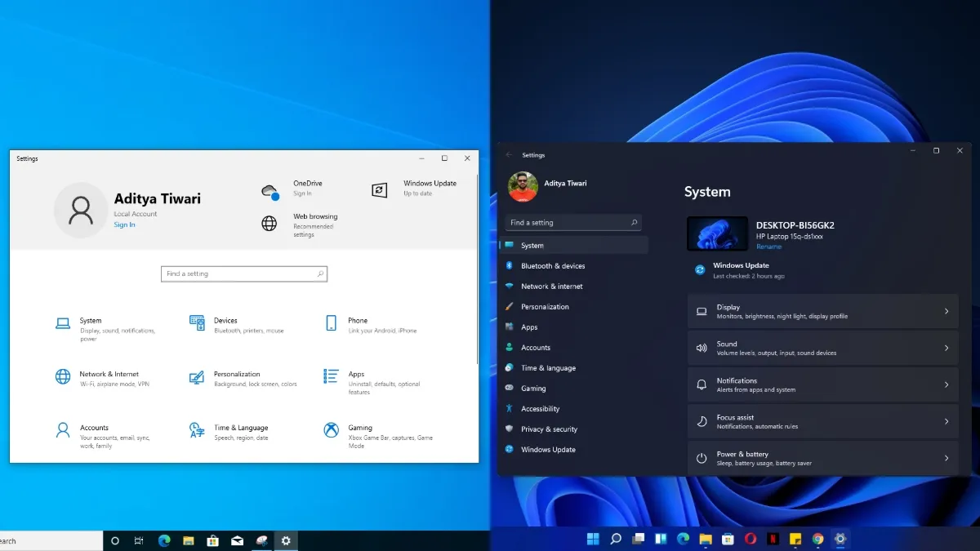This screenshot has width=980, height=551.
Task: Expand the Display settings row chevron
Action: [947, 310]
